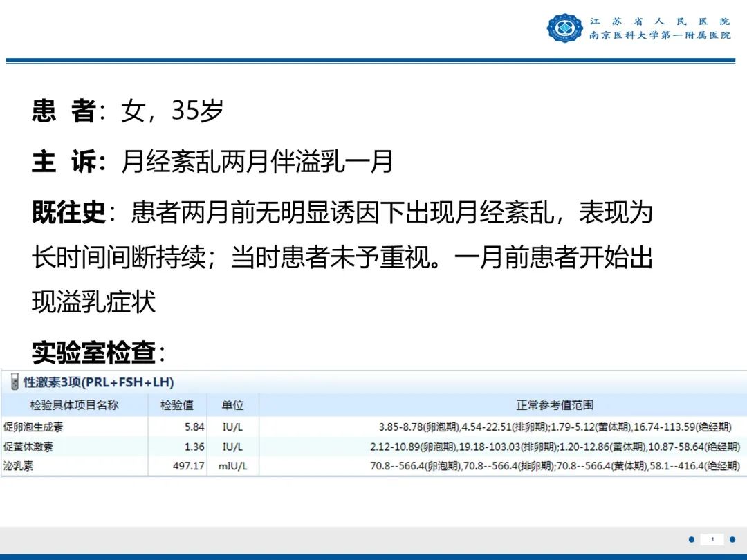Click the 检验值 column header
Screen dimensions: 747x560
click(177, 405)
